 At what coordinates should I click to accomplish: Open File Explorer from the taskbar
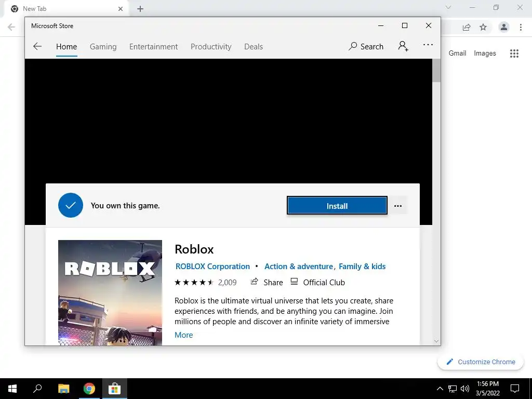point(63,389)
